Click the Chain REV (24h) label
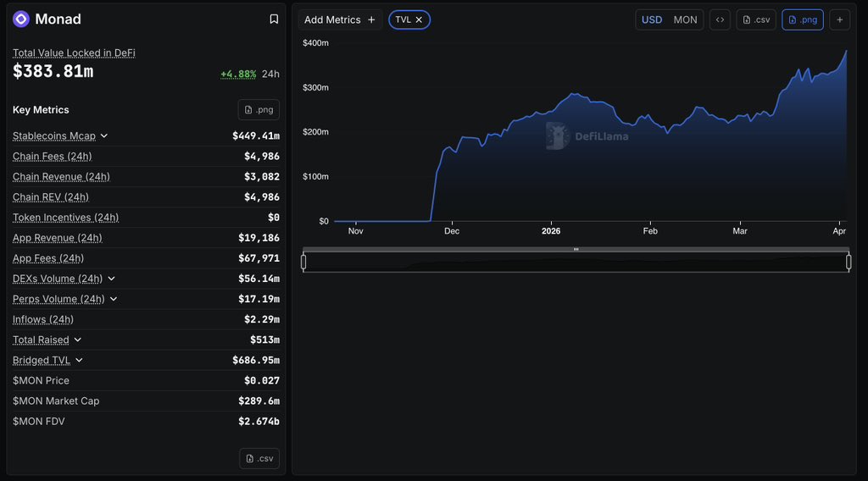The height and width of the screenshot is (481, 868). click(50, 197)
